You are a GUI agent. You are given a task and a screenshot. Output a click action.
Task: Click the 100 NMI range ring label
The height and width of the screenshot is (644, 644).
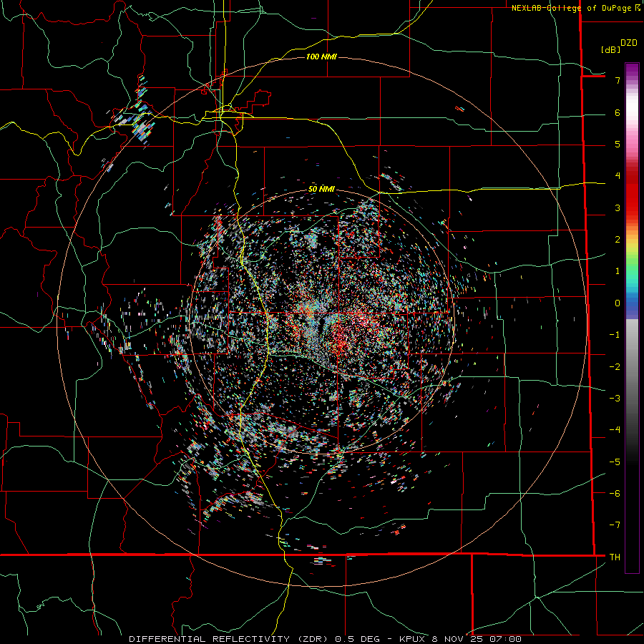click(x=321, y=57)
